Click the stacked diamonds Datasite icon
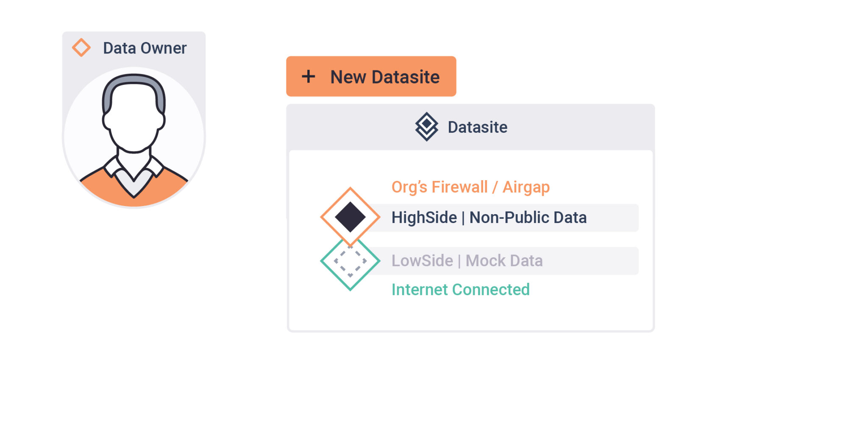This screenshot has width=868, height=446. pyautogui.click(x=426, y=127)
